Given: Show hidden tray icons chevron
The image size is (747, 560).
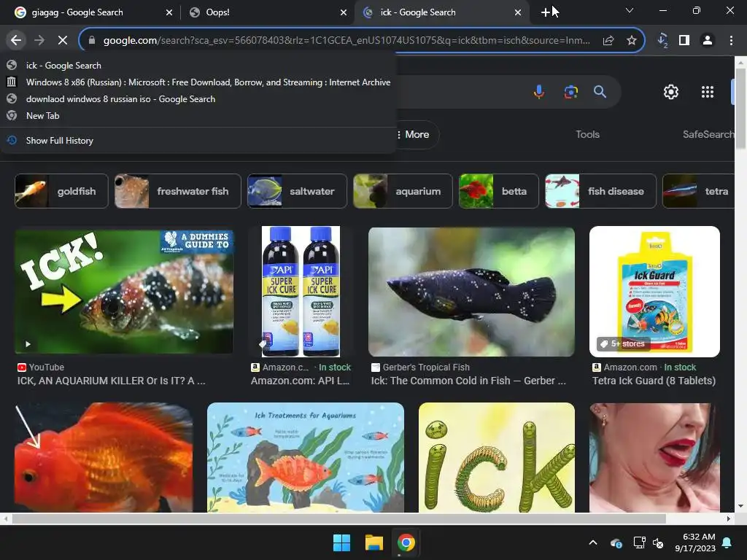Looking at the screenshot, I should [593, 542].
